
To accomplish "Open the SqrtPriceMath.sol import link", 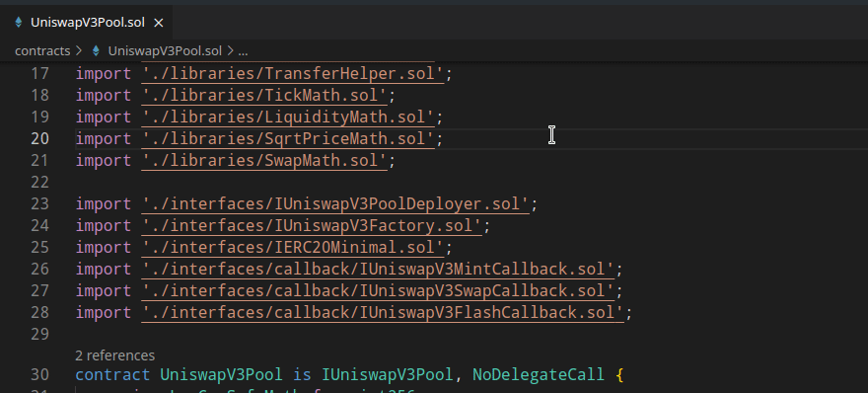I will (x=288, y=138).
